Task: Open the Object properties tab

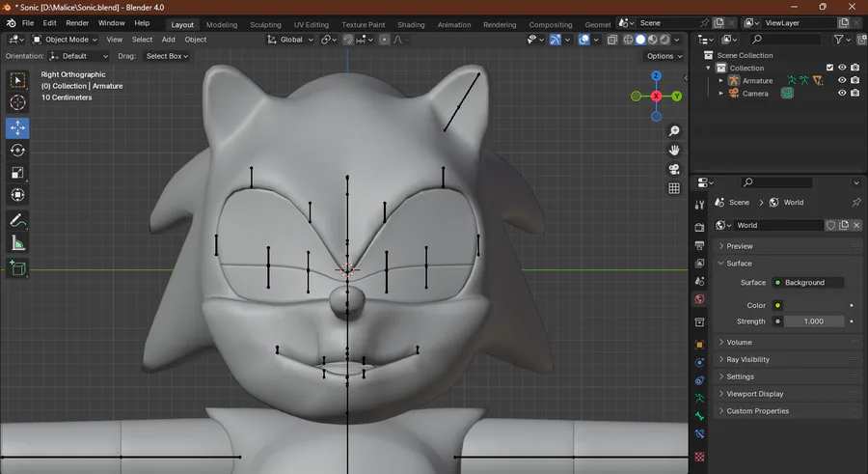Action: pyautogui.click(x=700, y=345)
